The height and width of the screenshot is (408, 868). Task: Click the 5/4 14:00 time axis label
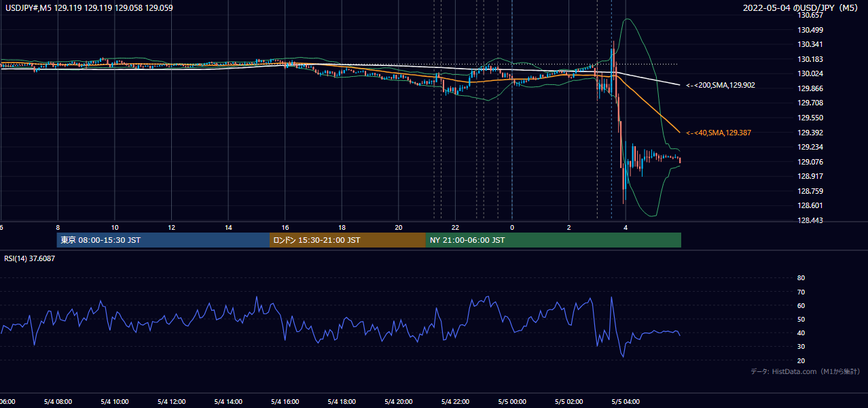(x=228, y=402)
